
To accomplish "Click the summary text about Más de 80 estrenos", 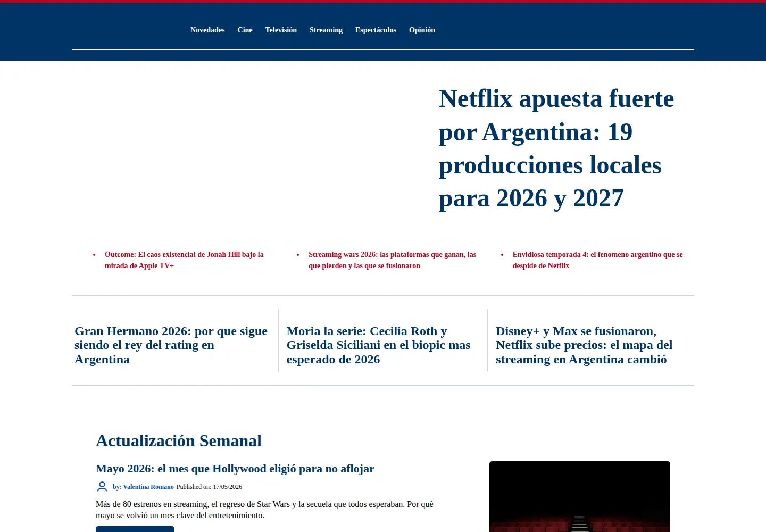I will pos(264,510).
